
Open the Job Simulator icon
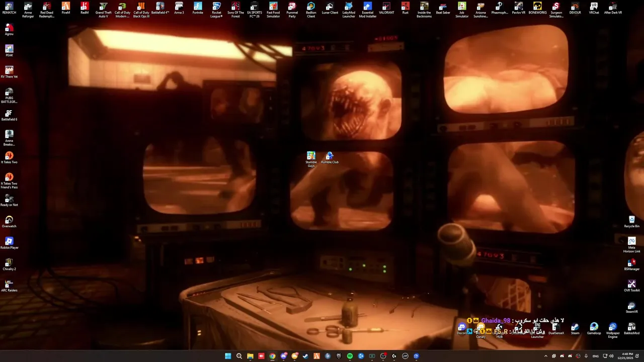coord(462,10)
